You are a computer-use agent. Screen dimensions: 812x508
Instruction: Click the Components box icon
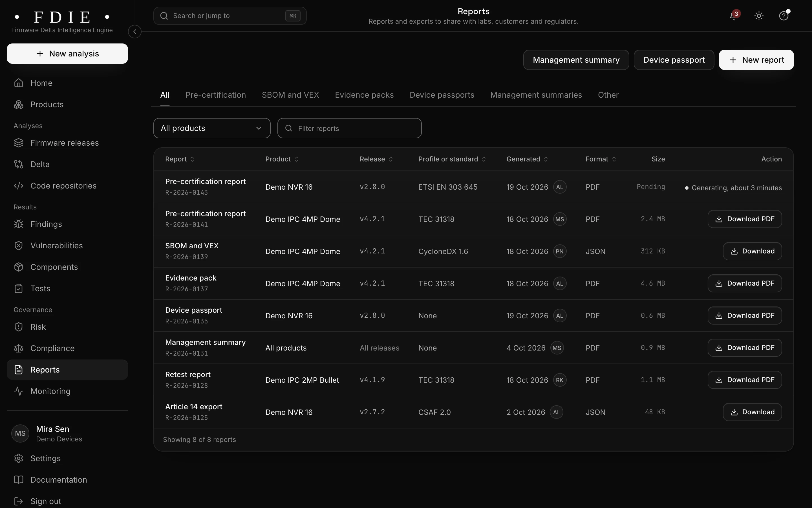tap(19, 267)
